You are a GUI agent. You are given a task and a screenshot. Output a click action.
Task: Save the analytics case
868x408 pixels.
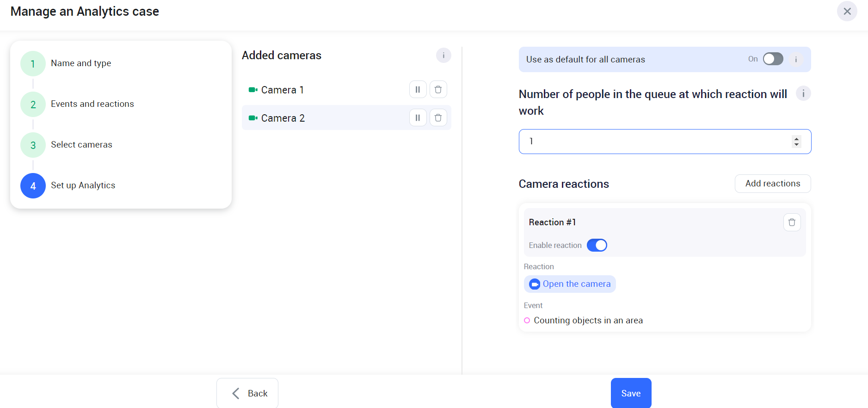(x=631, y=393)
